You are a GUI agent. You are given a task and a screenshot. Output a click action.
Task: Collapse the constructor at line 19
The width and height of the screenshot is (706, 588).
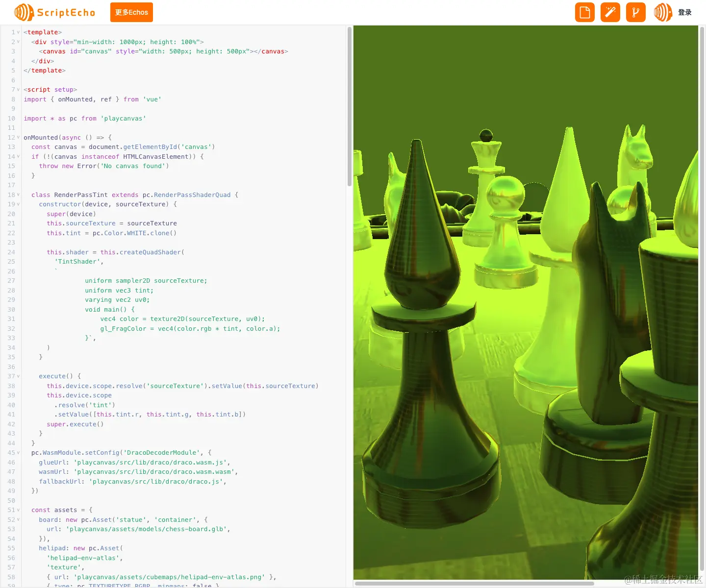[19, 204]
